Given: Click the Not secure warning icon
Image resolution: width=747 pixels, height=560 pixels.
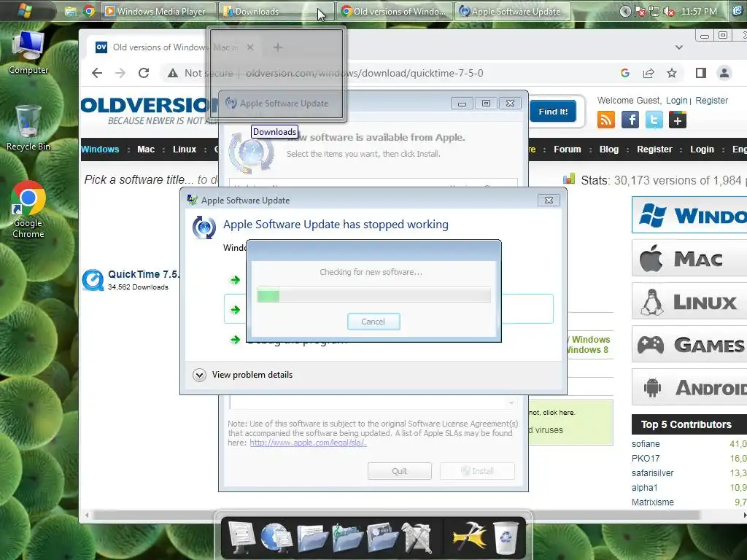Looking at the screenshot, I should [173, 73].
